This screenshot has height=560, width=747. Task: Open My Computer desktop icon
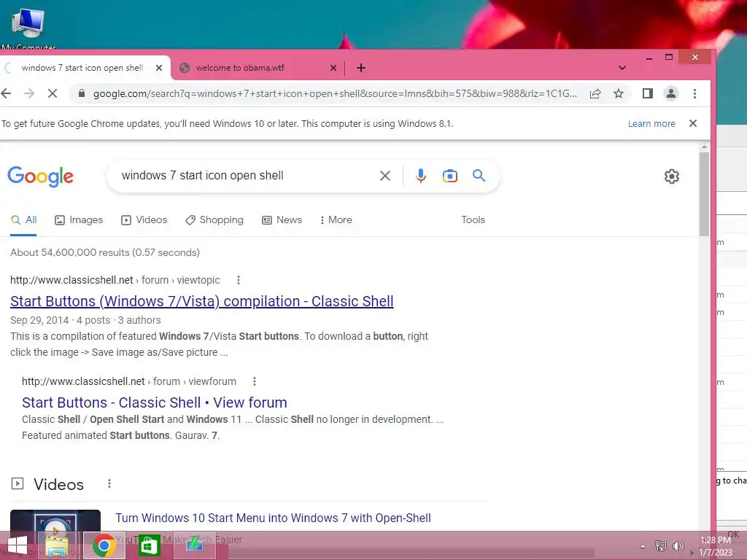pos(28,29)
